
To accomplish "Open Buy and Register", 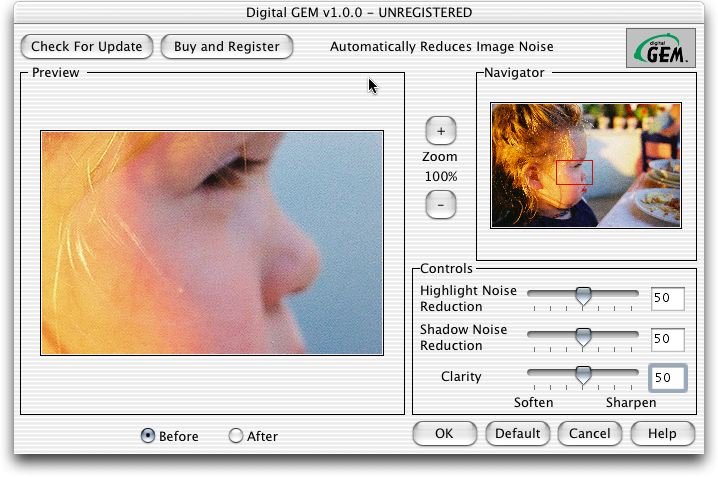I will tap(227, 47).
